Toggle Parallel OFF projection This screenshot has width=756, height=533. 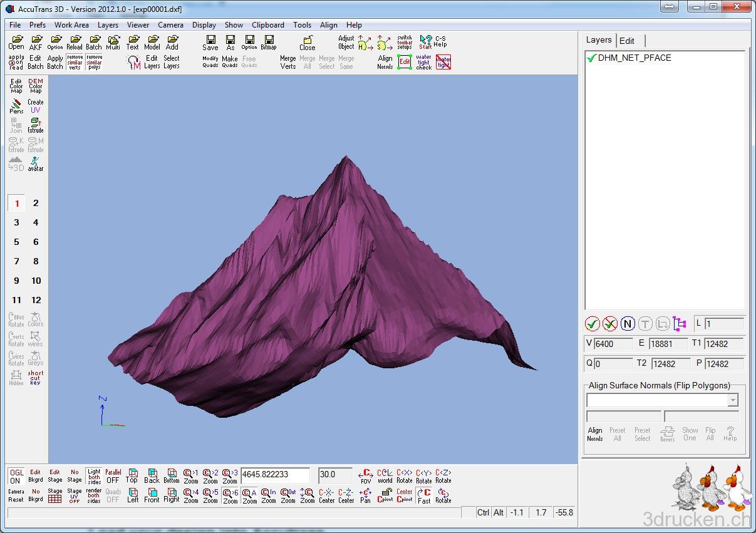pyautogui.click(x=113, y=476)
